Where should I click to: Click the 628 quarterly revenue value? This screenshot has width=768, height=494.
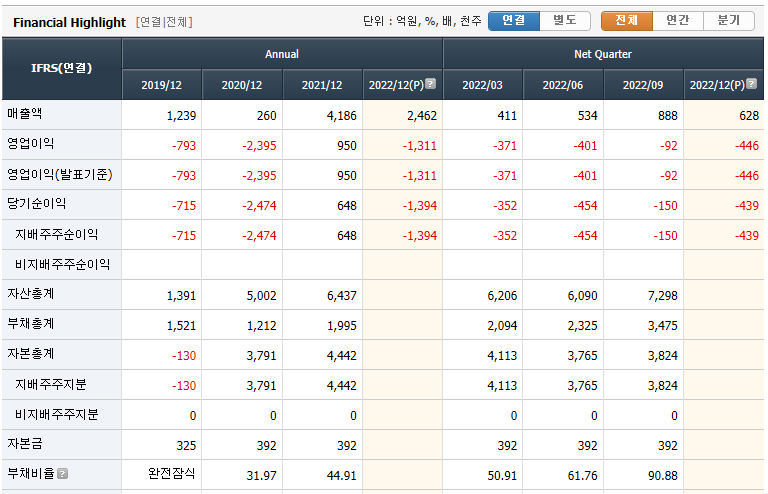point(749,116)
